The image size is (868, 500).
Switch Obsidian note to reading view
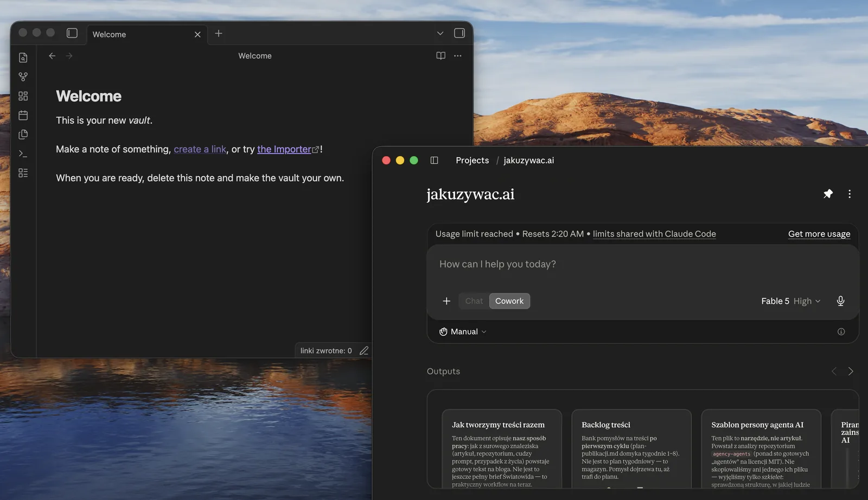click(441, 56)
